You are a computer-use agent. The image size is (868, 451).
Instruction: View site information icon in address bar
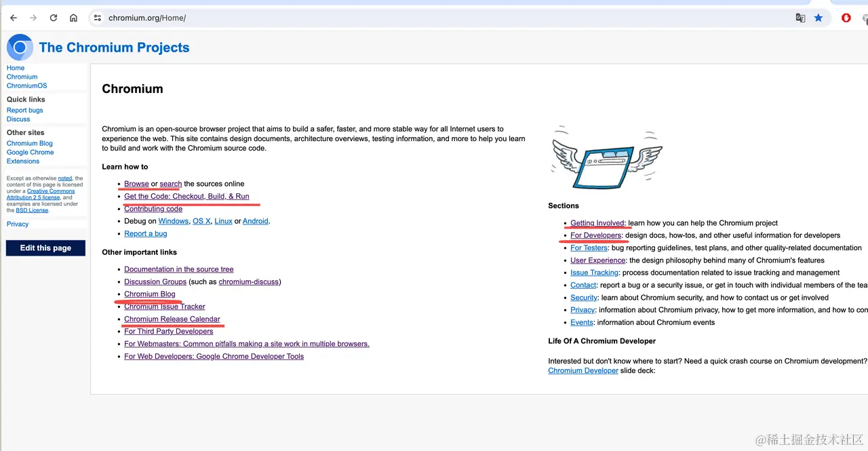coord(98,18)
